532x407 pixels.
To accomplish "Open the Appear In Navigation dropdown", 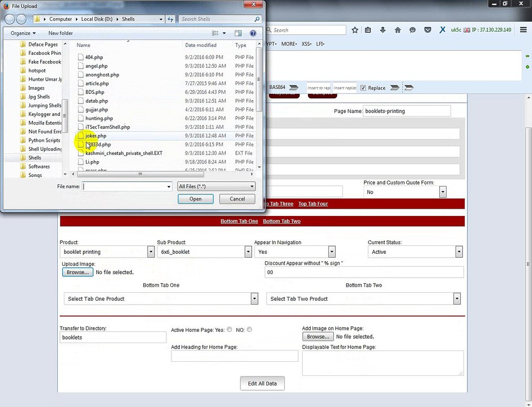I will point(332,252).
